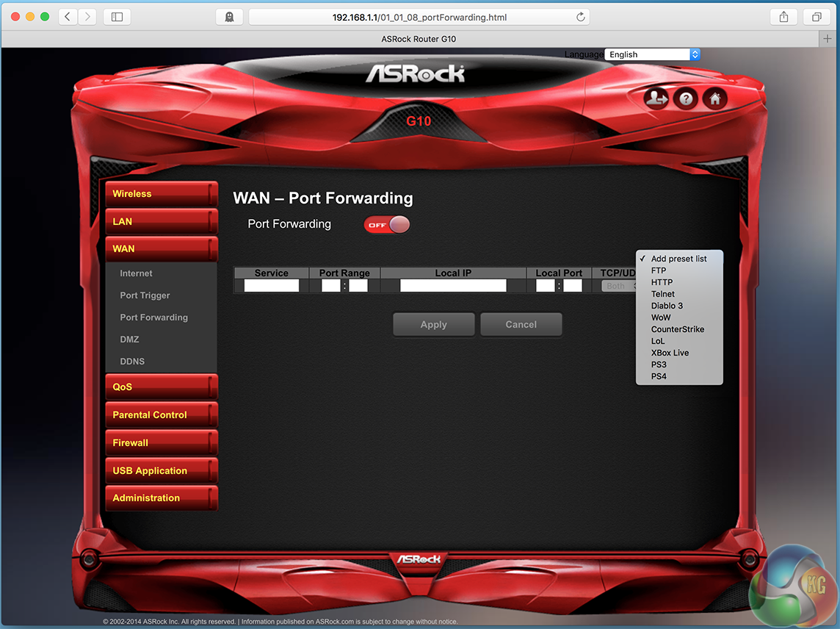Click the Apply button
Viewport: 840px width, 629px height.
click(433, 325)
